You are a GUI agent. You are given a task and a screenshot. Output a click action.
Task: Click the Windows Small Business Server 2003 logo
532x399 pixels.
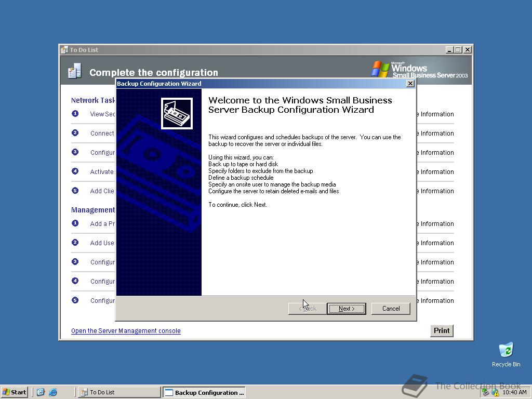point(419,70)
